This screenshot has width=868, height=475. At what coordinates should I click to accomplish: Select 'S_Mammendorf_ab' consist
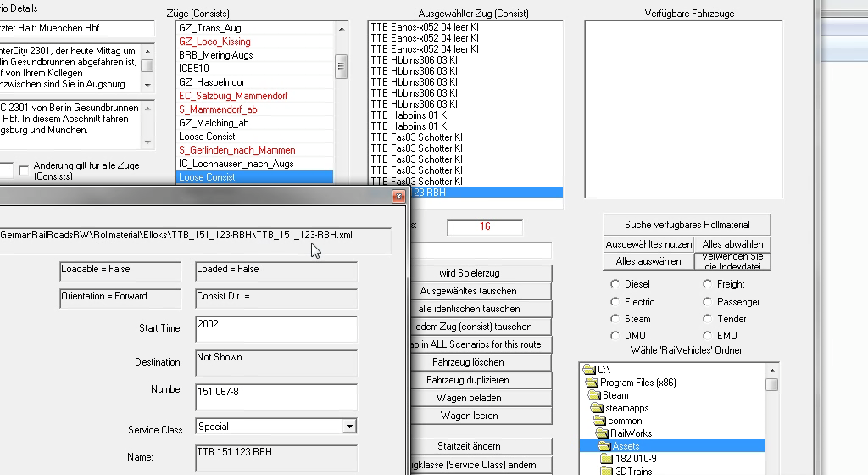(254, 109)
